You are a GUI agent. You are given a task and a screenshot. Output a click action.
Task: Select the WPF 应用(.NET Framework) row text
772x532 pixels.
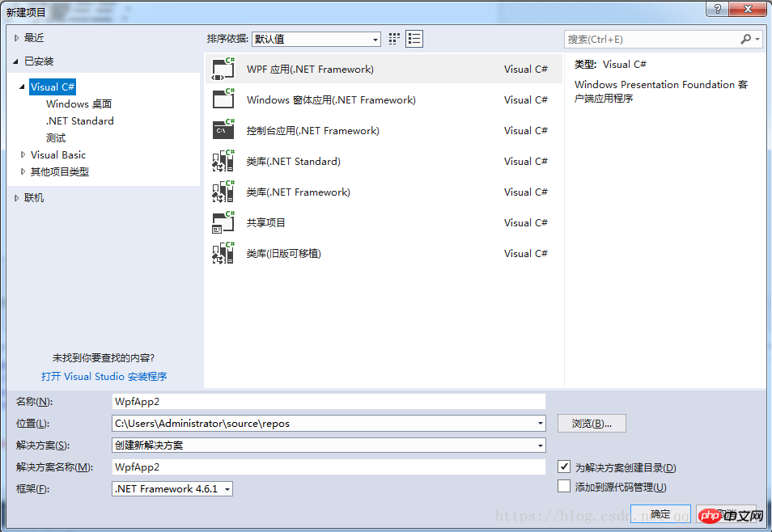(310, 70)
